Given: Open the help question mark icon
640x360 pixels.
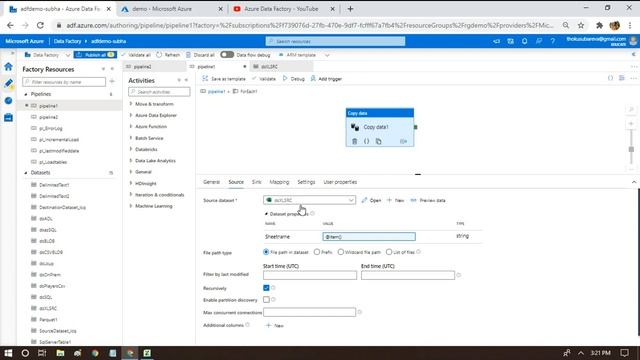Looking at the screenshot, I should coord(552,41).
